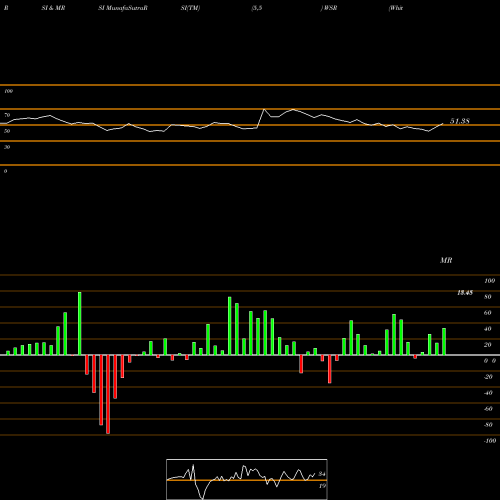Viewport: 500px width, 500px height.
Task: Click the 80 label on MR axis
Action: pyautogui.click(x=488, y=297)
